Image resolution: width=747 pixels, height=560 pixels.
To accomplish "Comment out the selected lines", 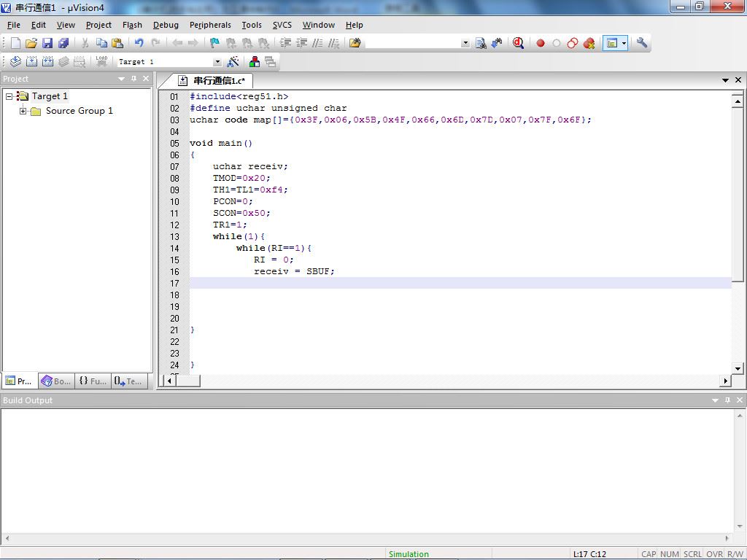I will pos(318,43).
